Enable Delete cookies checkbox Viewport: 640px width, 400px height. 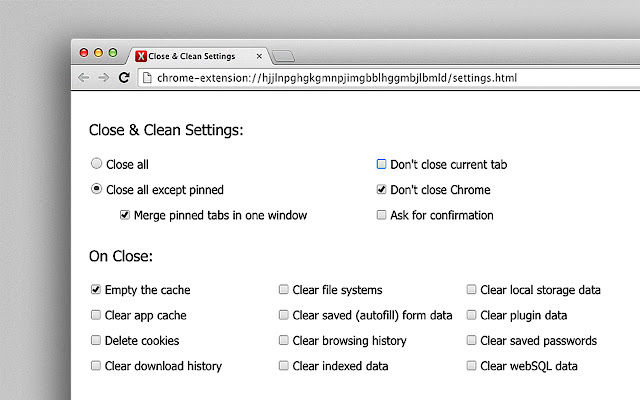click(x=96, y=341)
